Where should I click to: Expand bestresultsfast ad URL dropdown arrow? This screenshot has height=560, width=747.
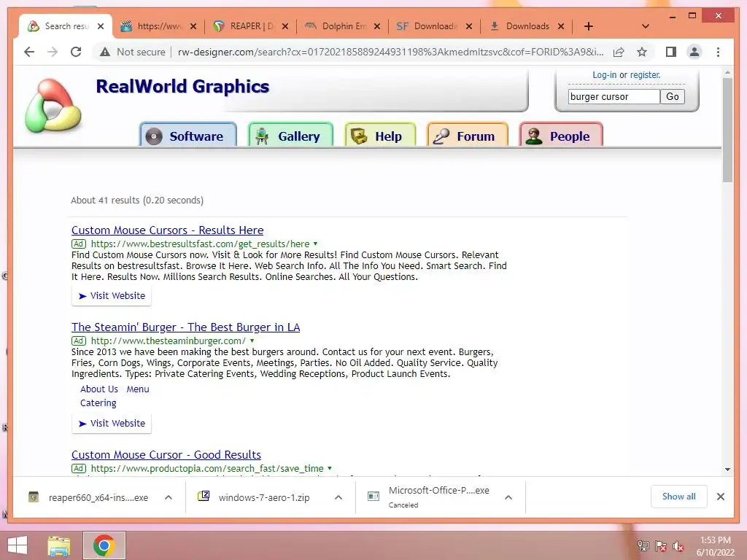point(315,244)
